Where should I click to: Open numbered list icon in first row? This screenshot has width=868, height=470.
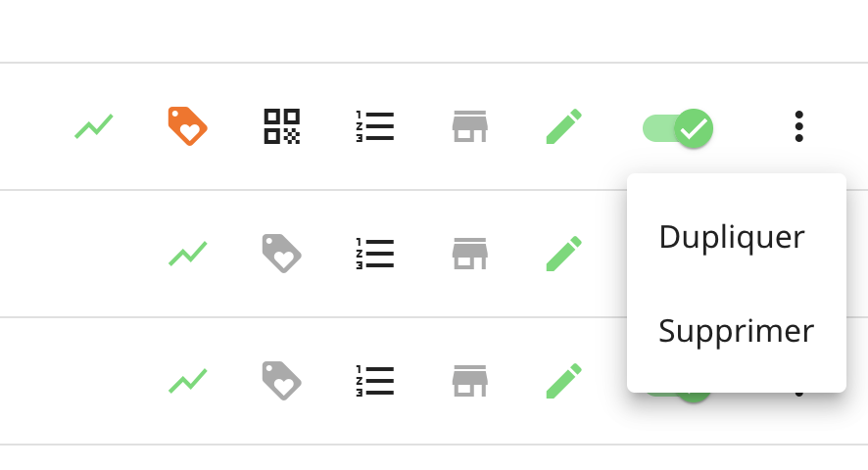[375, 126]
